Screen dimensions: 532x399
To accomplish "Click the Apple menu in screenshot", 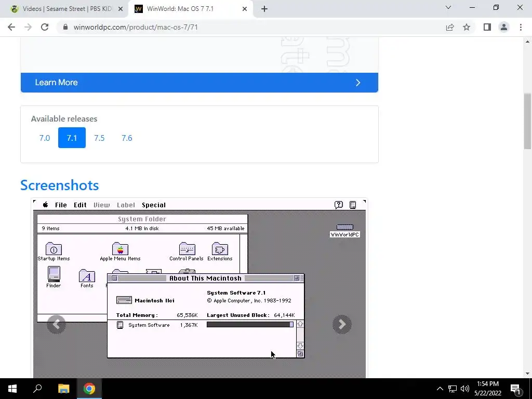I will 46,205.
